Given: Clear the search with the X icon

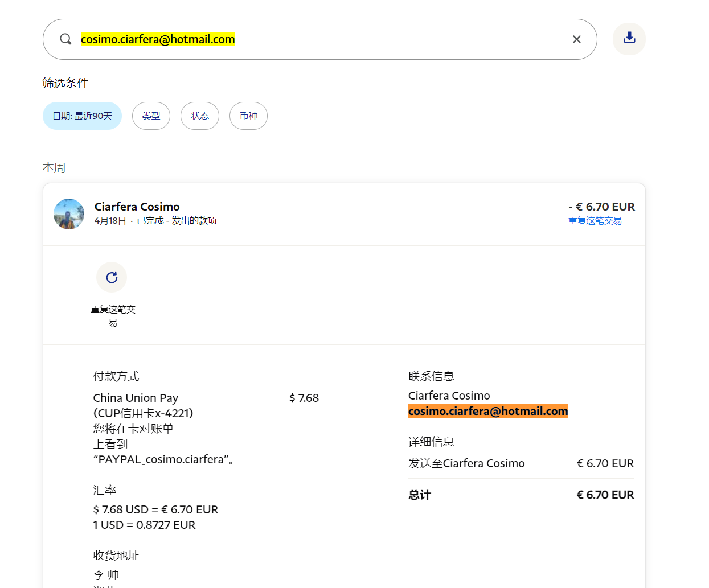Looking at the screenshot, I should [x=576, y=39].
